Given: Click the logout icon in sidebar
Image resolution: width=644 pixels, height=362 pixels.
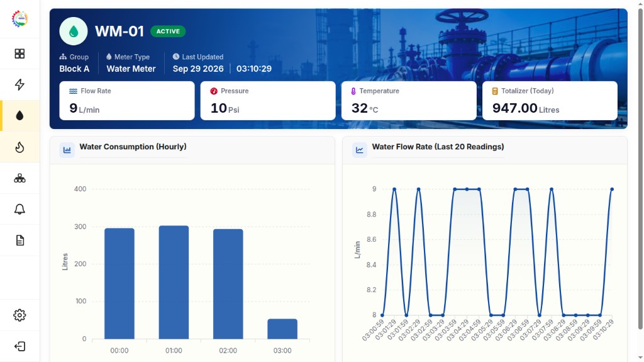Looking at the screenshot, I should click(19, 346).
